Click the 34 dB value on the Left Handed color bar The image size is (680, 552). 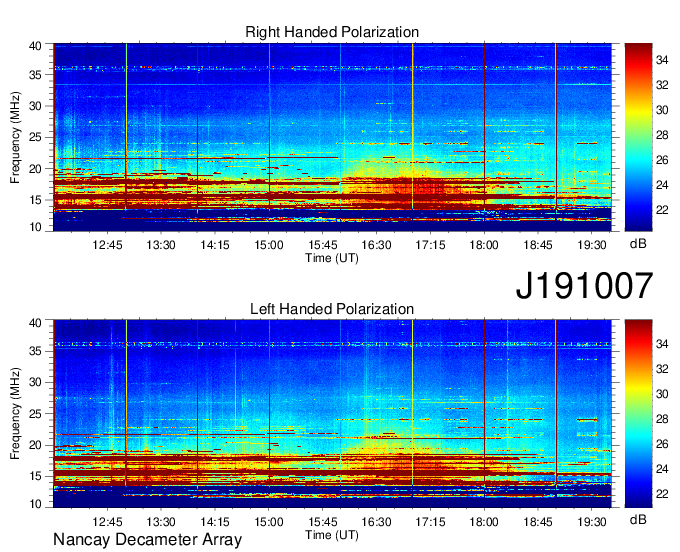tap(662, 344)
